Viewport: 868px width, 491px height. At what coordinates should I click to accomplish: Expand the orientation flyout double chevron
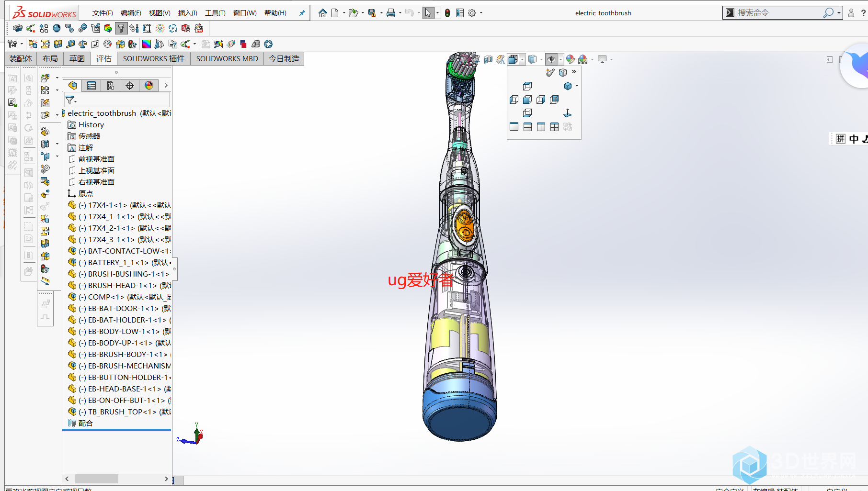click(x=574, y=72)
